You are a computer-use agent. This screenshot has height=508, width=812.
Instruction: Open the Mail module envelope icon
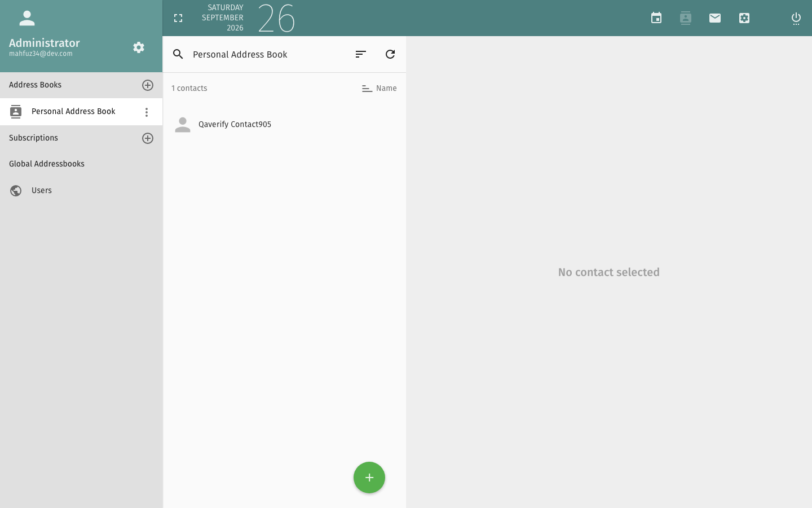[x=715, y=18]
